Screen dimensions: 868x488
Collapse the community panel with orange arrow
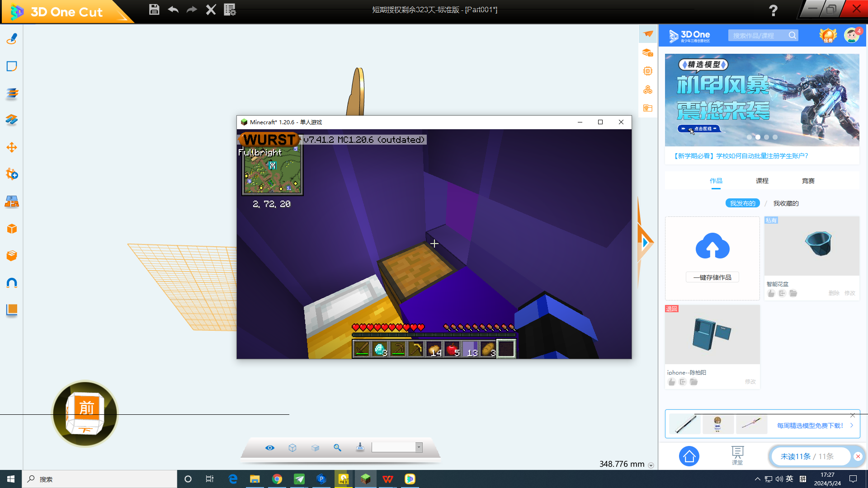(x=645, y=243)
